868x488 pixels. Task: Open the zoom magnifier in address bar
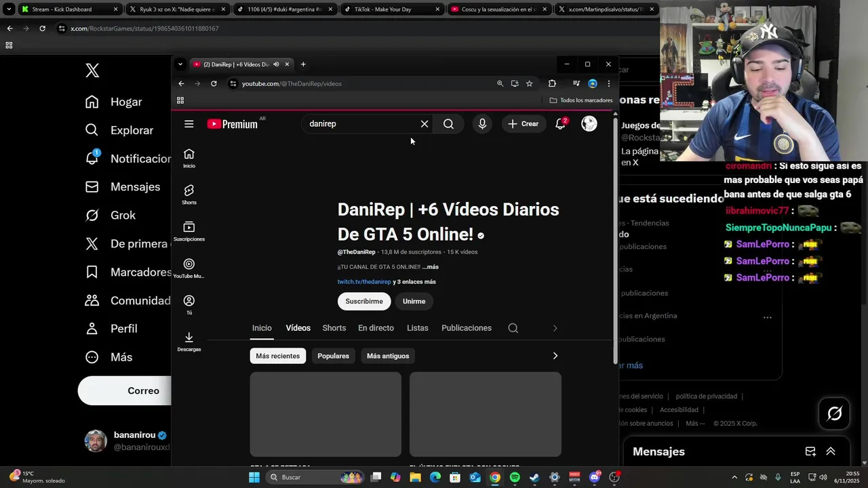point(500,83)
